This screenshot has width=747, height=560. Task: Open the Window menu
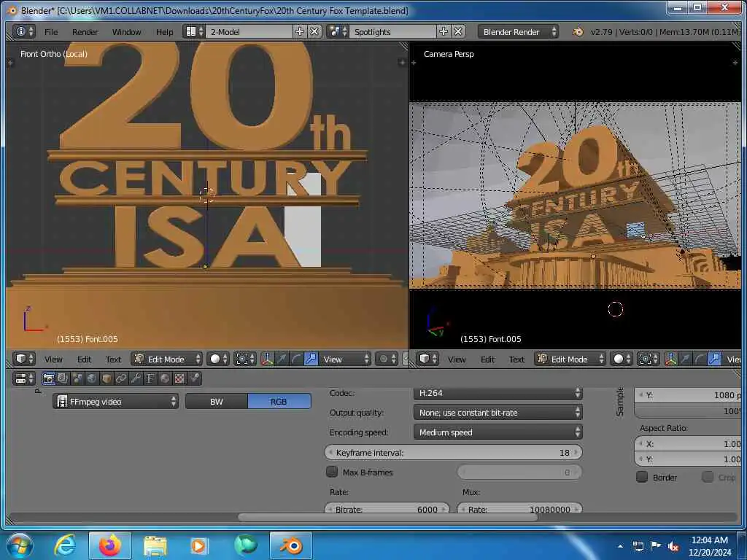pyautogui.click(x=126, y=32)
